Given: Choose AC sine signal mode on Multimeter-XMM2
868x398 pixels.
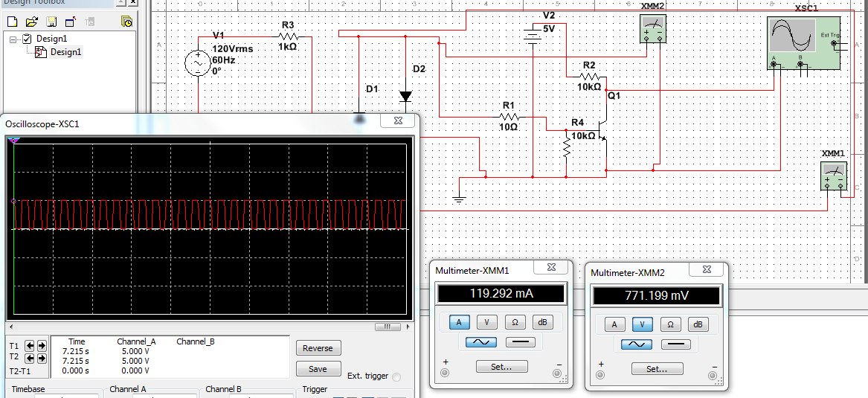Looking at the screenshot, I should 637,344.
